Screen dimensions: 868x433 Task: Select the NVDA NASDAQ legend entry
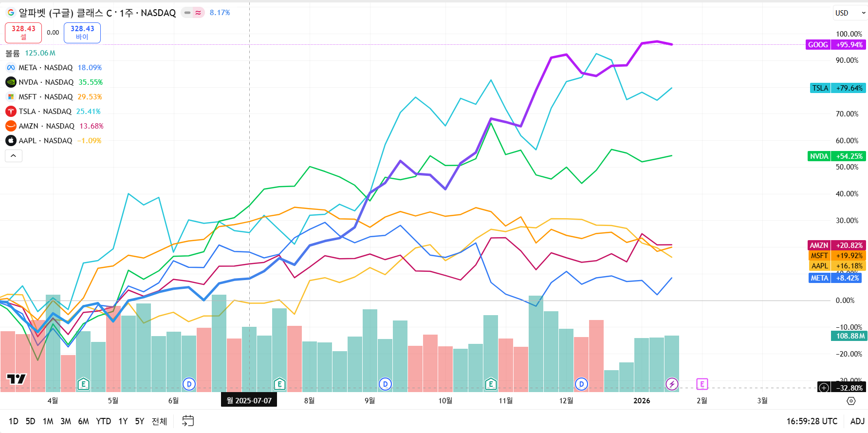(x=46, y=82)
